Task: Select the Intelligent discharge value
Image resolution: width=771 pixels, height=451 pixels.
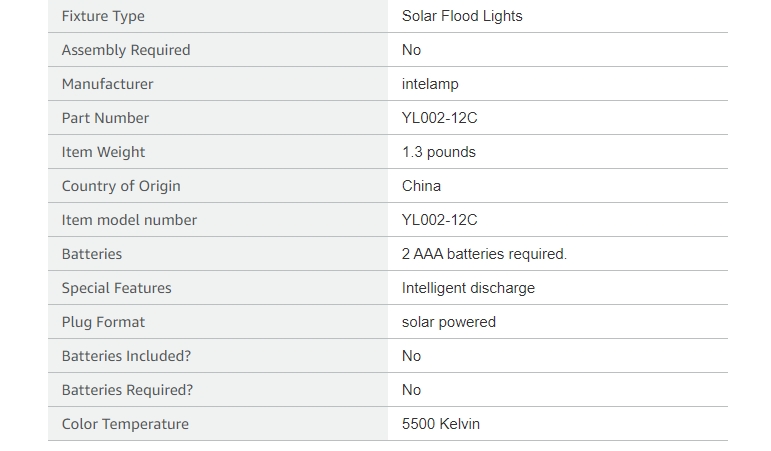Action: coord(468,288)
